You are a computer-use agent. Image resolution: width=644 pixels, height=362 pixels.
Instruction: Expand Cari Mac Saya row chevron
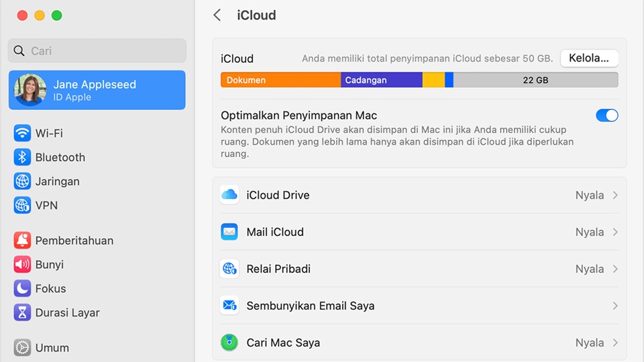coord(615,343)
